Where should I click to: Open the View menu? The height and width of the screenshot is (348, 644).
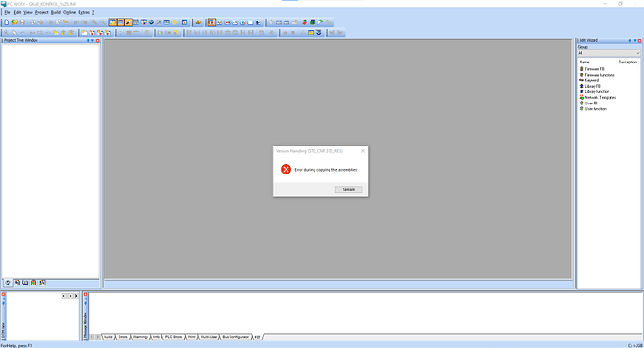pyautogui.click(x=27, y=12)
